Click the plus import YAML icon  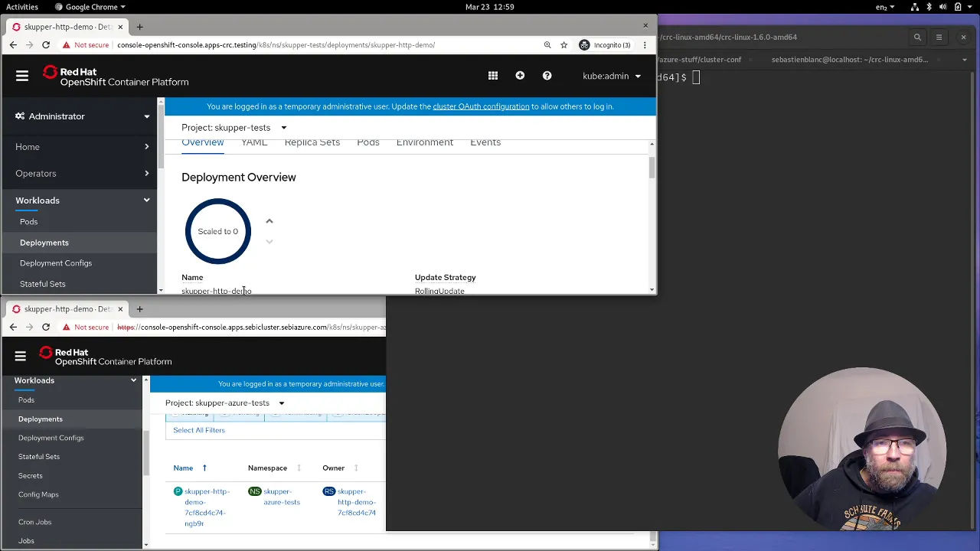520,75
